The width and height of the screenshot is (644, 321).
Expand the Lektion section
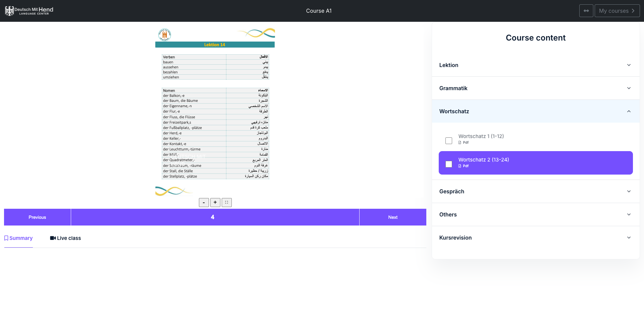coord(536,65)
